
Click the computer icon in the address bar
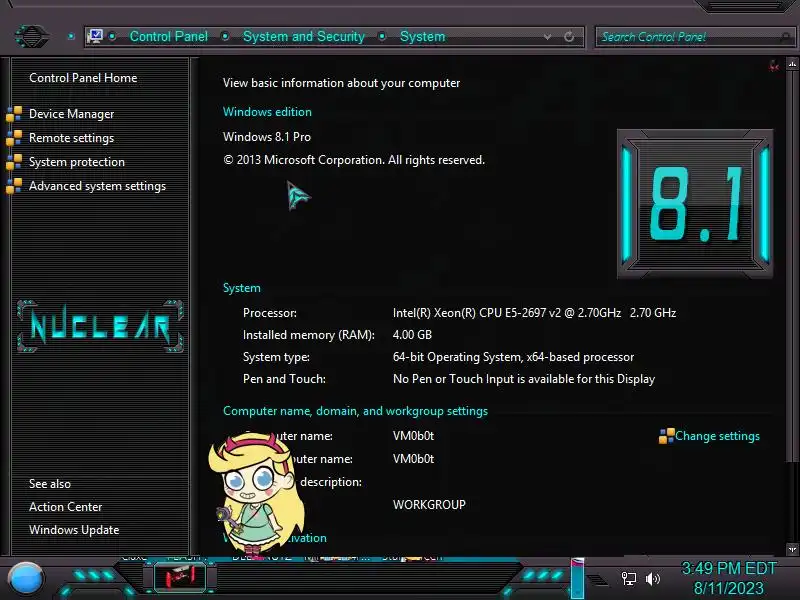point(95,36)
